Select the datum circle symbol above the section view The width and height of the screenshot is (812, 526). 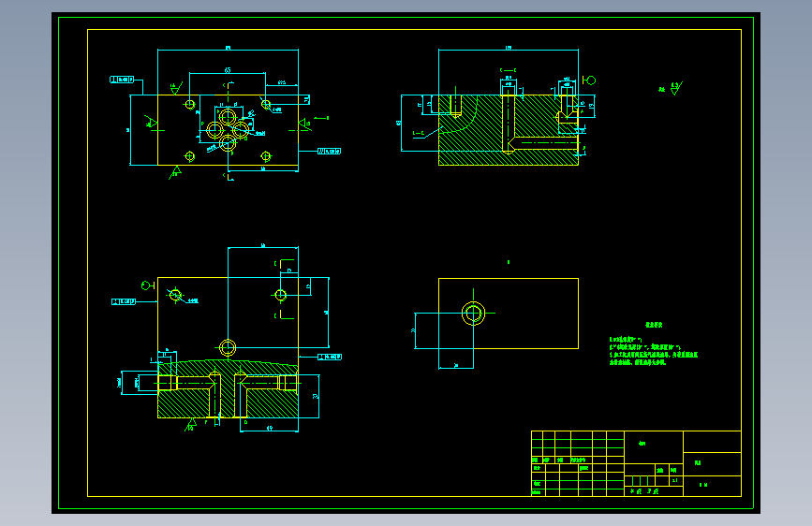point(589,80)
